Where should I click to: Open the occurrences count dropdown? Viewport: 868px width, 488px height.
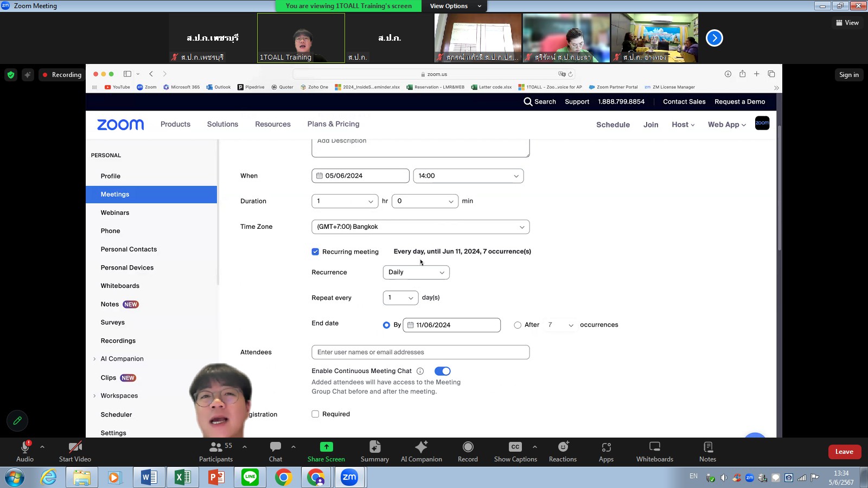pyautogui.click(x=560, y=325)
